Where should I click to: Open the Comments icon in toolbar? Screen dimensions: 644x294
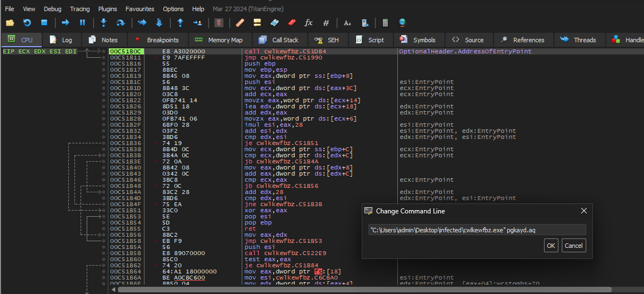tap(257, 23)
